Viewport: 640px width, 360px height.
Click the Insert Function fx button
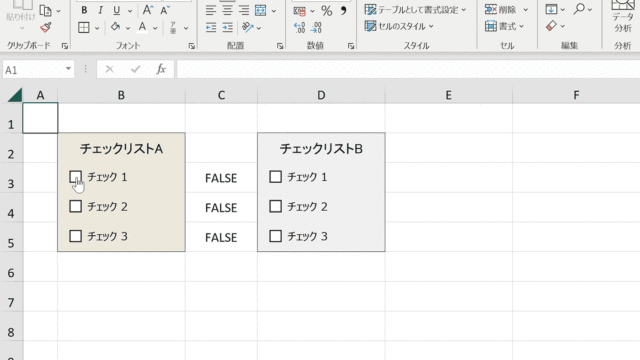(161, 69)
